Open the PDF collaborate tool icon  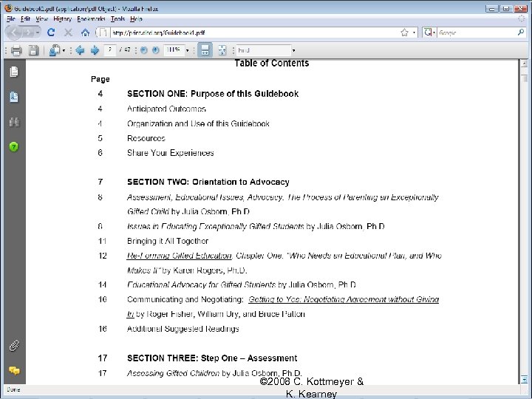pyautogui.click(x=54, y=50)
